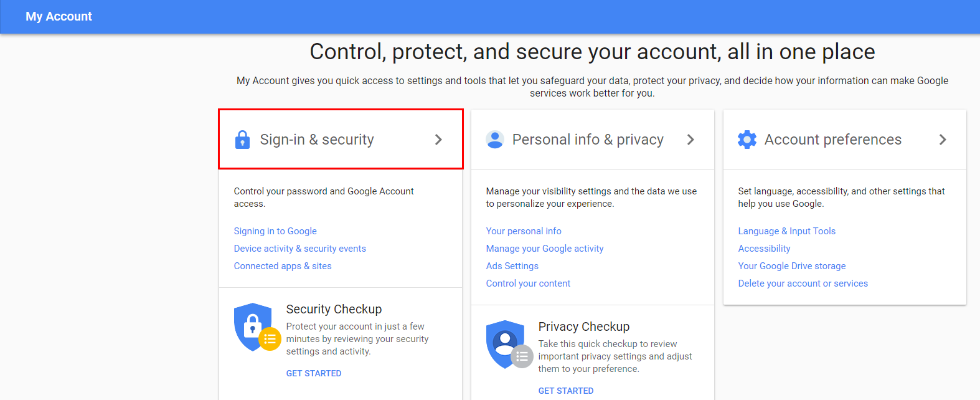This screenshot has width=980, height=400.
Task: Click Get Started under Security Checkup
Action: click(314, 373)
